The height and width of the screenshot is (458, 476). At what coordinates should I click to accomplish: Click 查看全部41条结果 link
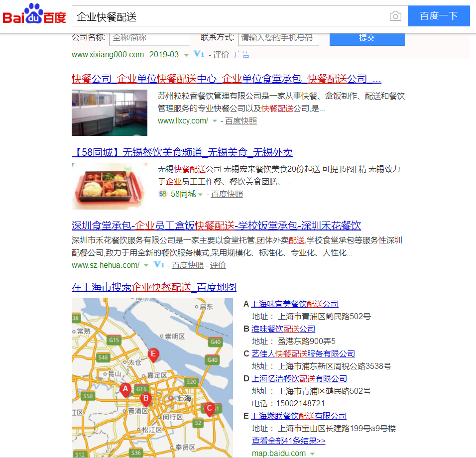pos(288,441)
